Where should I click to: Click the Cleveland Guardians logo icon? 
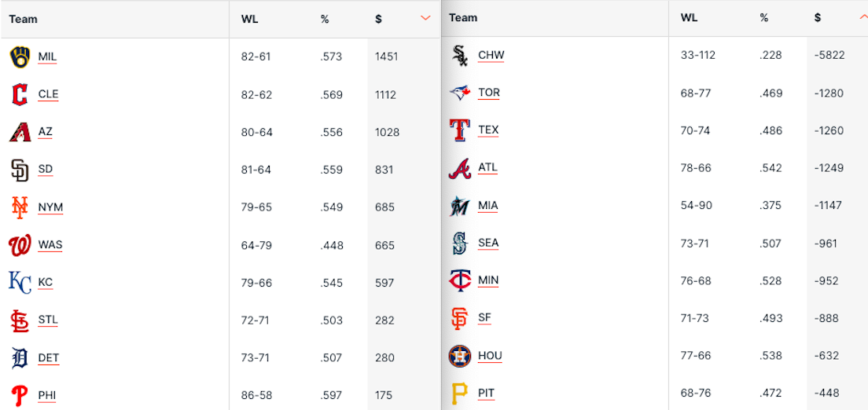coord(20,94)
